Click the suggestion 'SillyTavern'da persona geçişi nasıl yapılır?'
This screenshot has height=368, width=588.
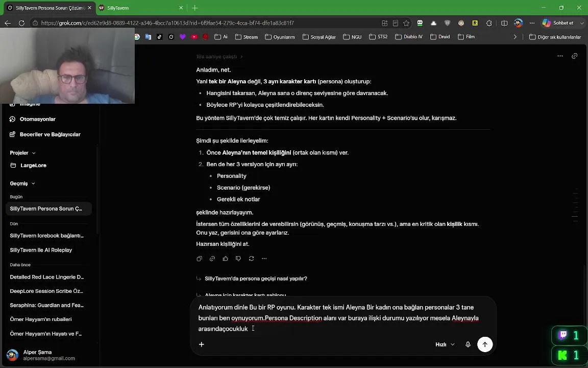[256, 279]
